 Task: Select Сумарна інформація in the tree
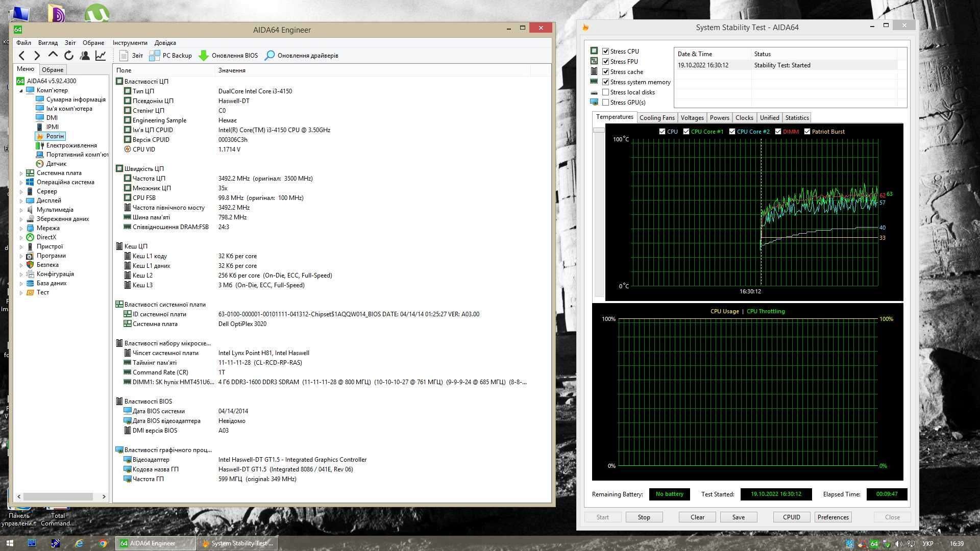coord(76,99)
